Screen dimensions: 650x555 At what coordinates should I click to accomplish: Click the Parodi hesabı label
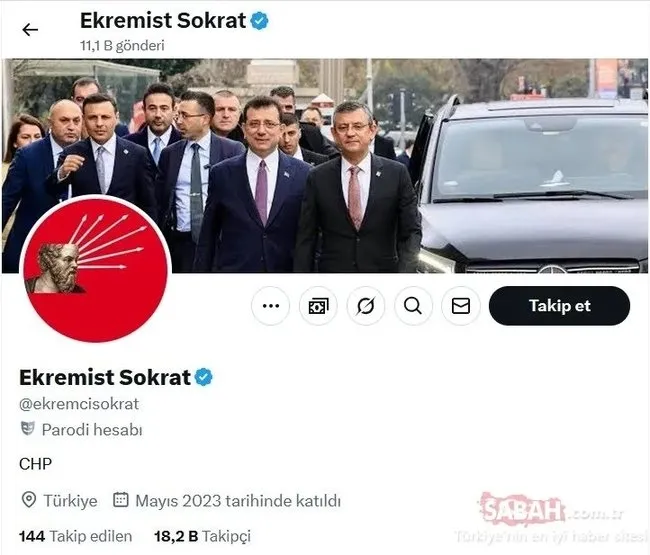(92, 430)
